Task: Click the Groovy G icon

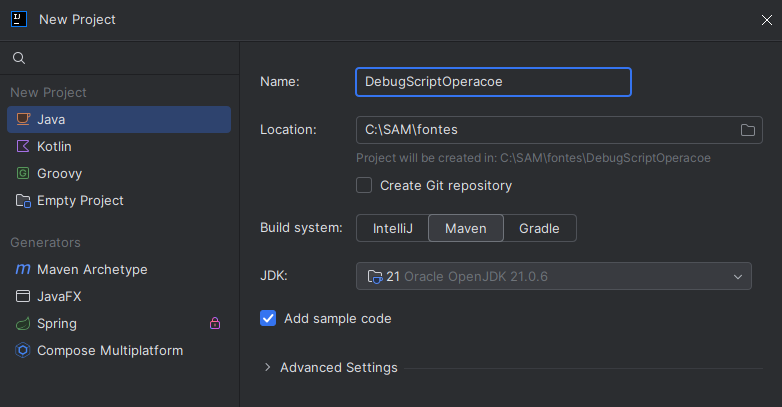Action: (x=23, y=173)
